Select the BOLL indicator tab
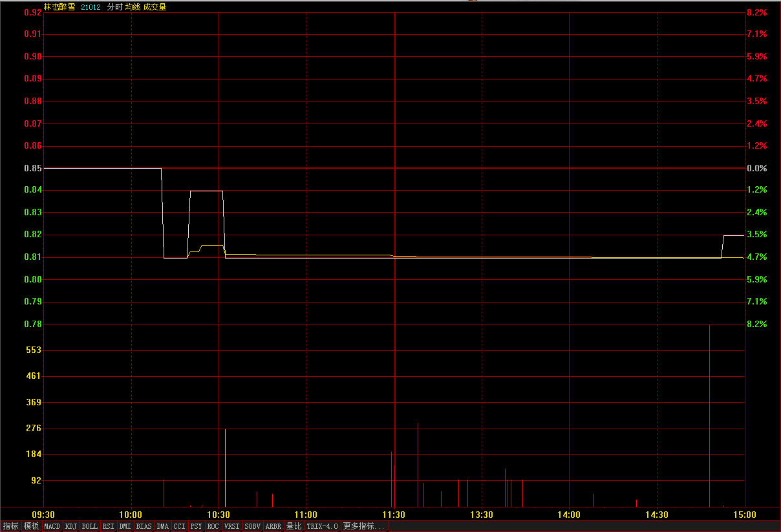This screenshot has height=532, width=781. [90, 526]
